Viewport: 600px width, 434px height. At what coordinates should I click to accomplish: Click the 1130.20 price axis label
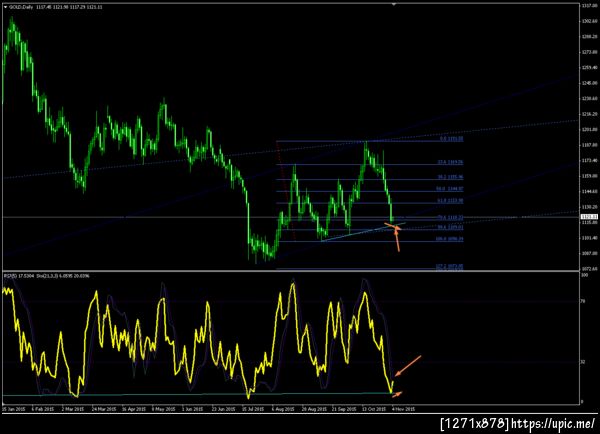[x=589, y=207]
